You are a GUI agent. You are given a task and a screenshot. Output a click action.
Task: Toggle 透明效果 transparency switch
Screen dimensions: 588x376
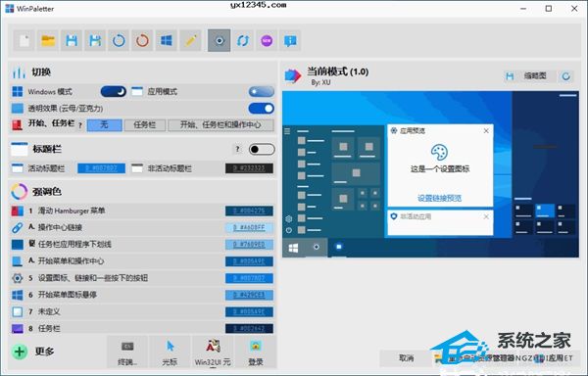tap(262, 109)
